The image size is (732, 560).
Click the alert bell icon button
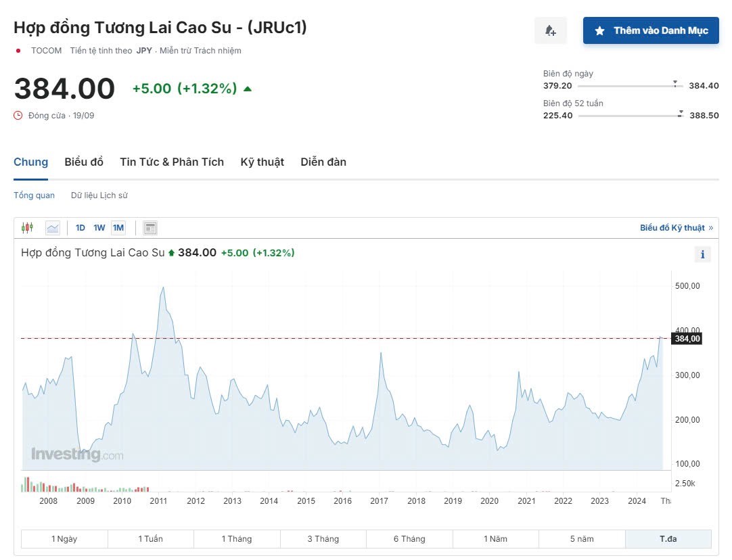pos(550,30)
